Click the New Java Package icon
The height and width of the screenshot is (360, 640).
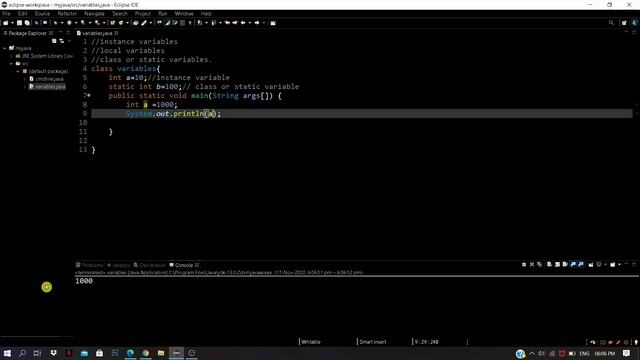(x=113, y=23)
